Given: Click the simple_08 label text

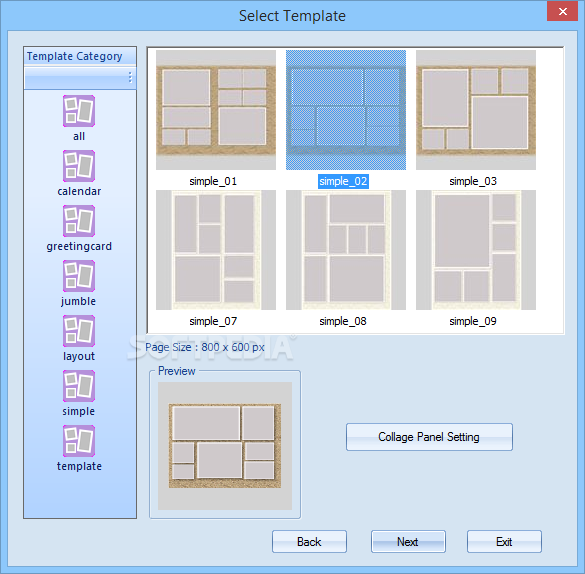Looking at the screenshot, I should (343, 321).
